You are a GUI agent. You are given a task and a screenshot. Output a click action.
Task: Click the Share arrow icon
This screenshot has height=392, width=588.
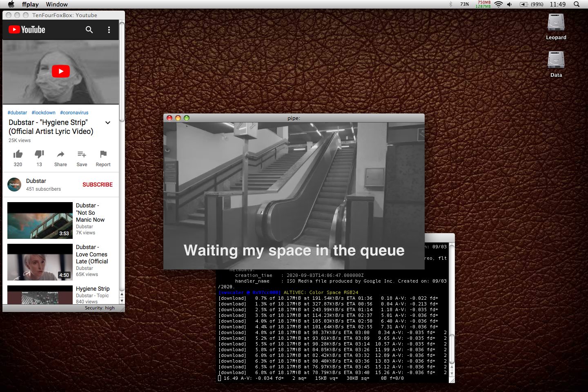point(60,154)
